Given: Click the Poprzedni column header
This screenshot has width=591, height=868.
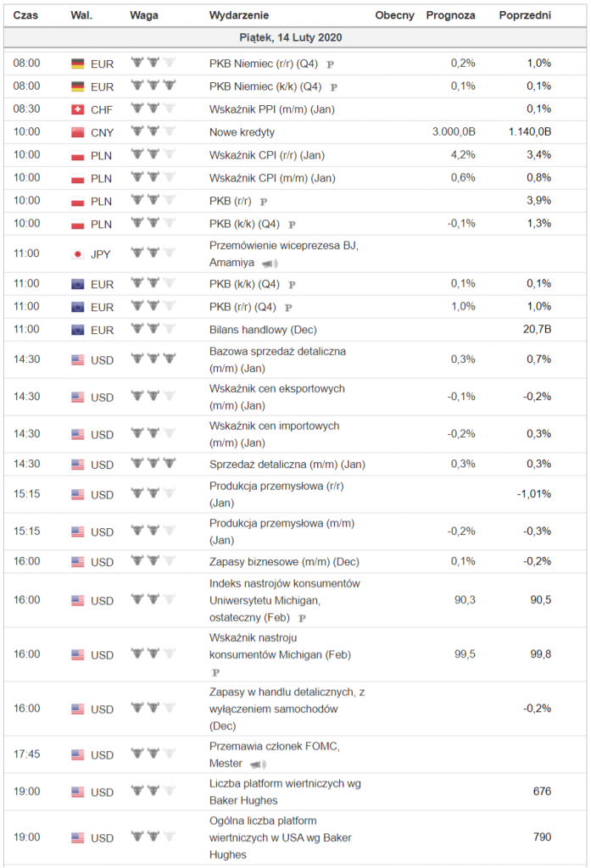Looking at the screenshot, I should click(x=525, y=15).
